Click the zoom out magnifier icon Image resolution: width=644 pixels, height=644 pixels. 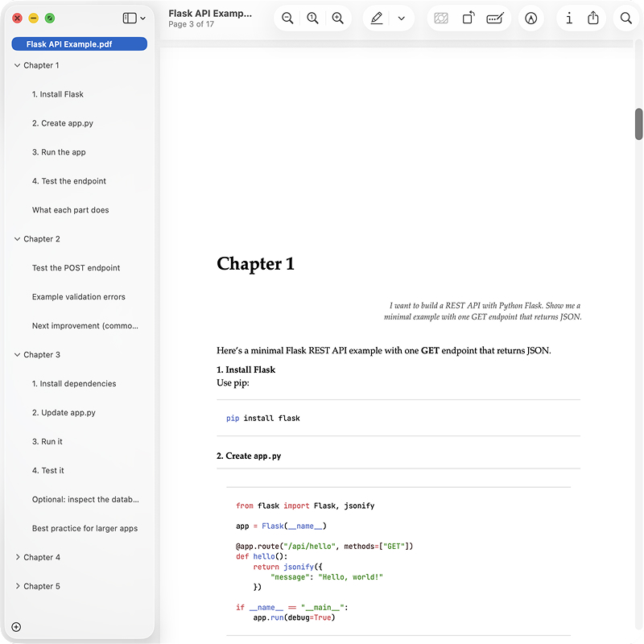coord(287,18)
